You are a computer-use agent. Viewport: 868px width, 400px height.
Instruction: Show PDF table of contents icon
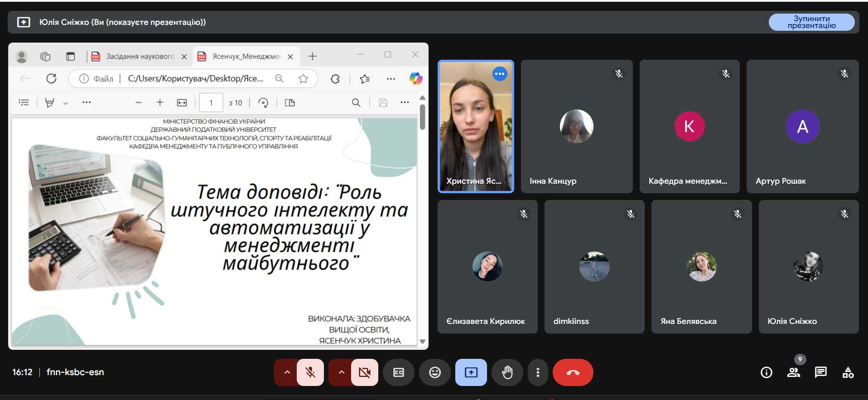24,103
